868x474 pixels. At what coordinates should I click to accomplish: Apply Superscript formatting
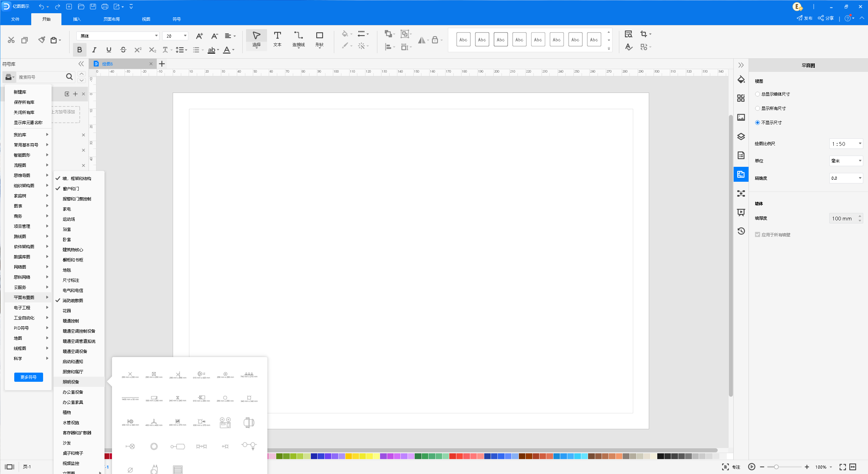pos(138,50)
